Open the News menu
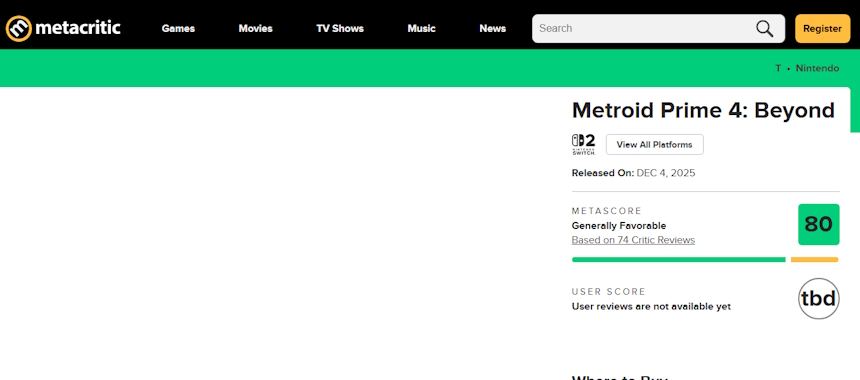Screen dimensions: 860x380 [493, 29]
